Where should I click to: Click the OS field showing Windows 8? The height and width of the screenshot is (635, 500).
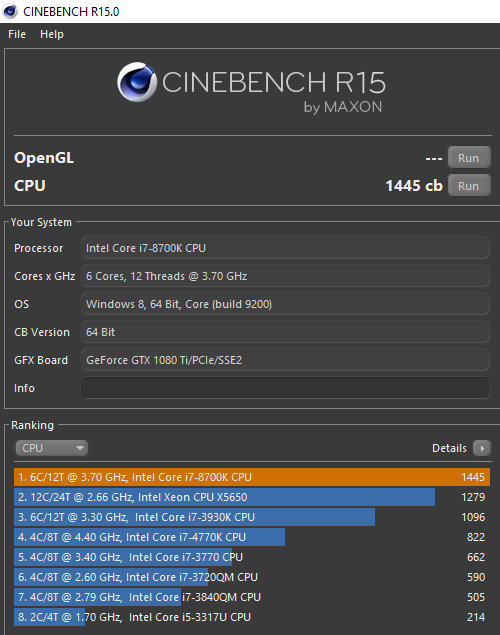tap(285, 304)
